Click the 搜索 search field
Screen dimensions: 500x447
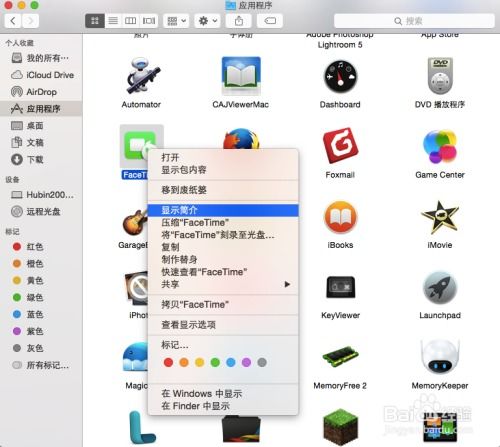click(414, 21)
